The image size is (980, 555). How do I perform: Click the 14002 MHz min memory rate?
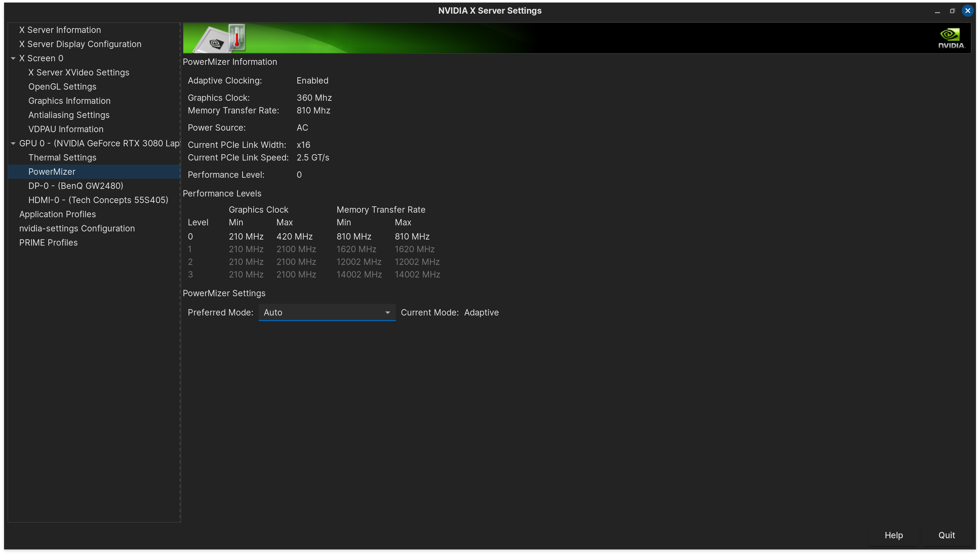359,274
